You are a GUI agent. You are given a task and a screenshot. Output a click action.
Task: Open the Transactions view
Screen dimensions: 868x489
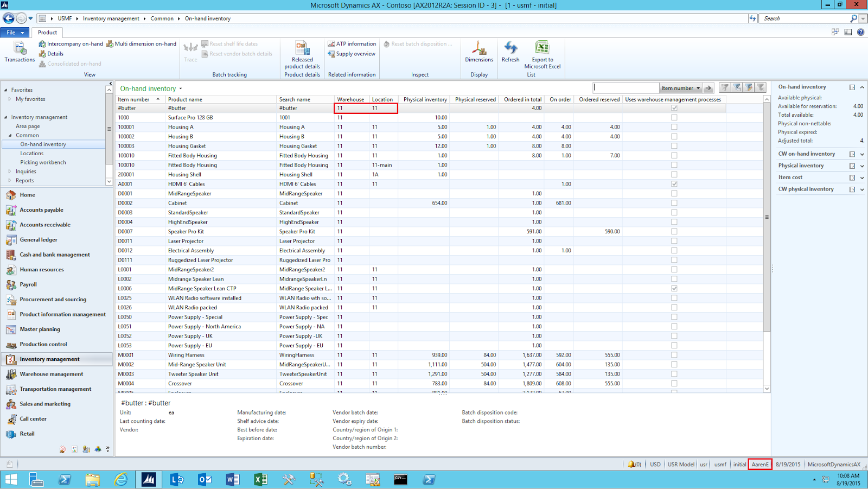(20, 52)
